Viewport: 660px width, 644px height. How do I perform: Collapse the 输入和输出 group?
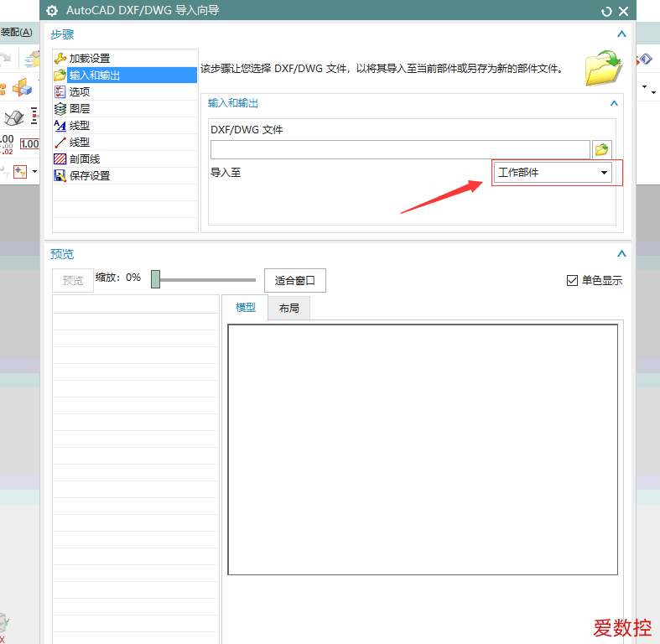(x=614, y=103)
